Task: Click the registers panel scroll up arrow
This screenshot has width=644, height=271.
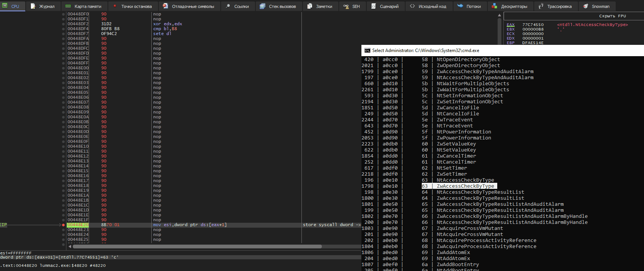Action: [500, 15]
